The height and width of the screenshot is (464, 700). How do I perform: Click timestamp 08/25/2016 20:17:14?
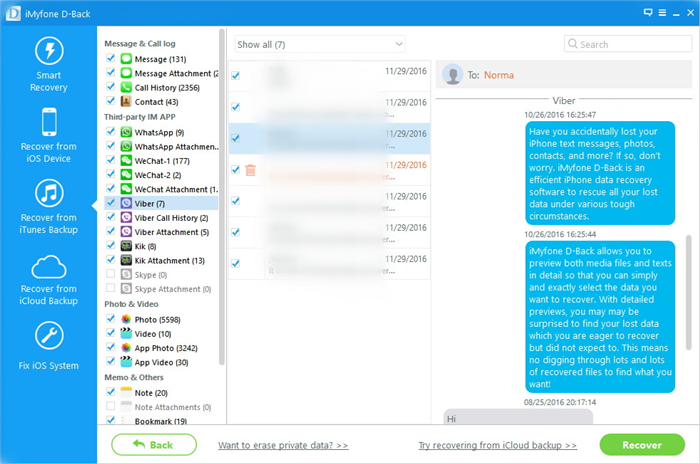[560, 402]
